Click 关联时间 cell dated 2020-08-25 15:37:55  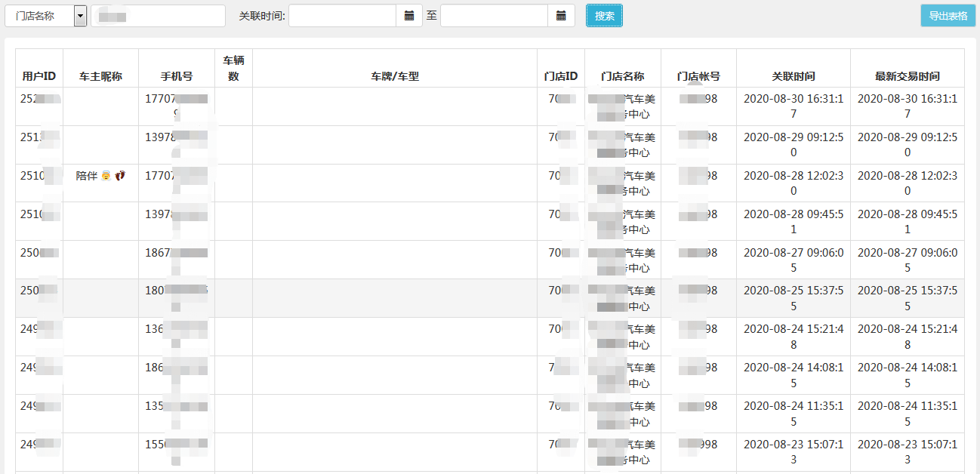[x=793, y=298]
